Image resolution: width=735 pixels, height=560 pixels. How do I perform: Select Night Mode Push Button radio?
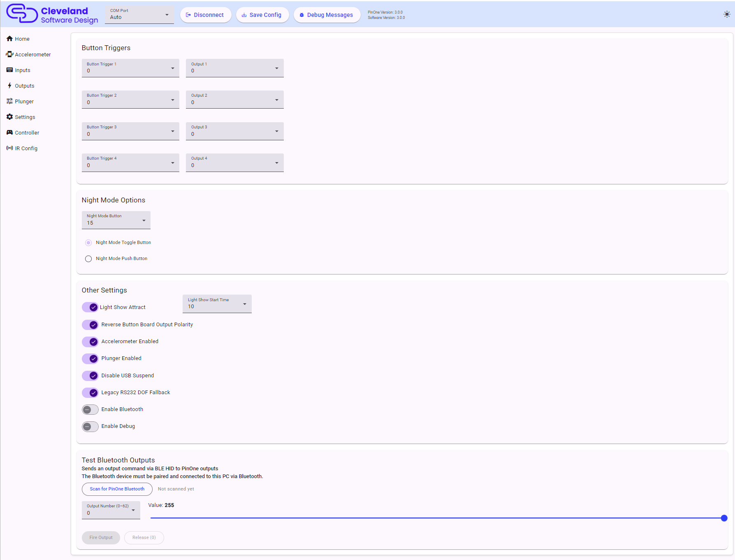88,259
